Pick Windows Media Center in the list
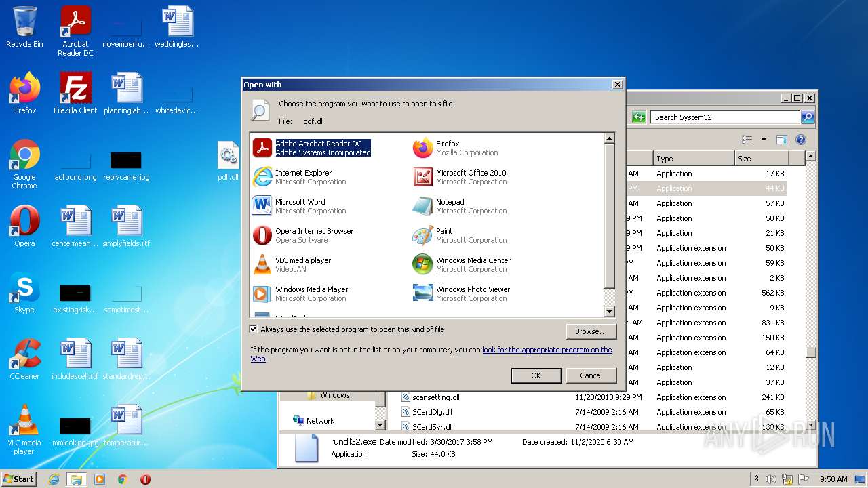Viewport: 868px width, 488px height. pos(462,264)
